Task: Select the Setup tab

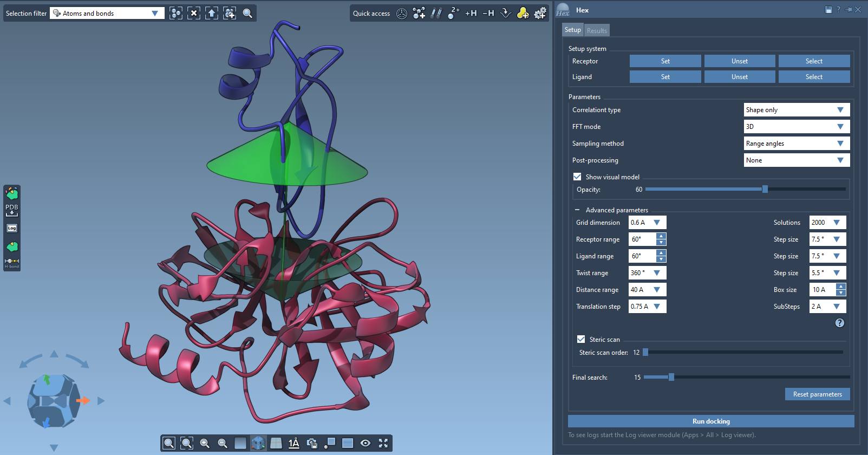Action: pyautogui.click(x=572, y=30)
